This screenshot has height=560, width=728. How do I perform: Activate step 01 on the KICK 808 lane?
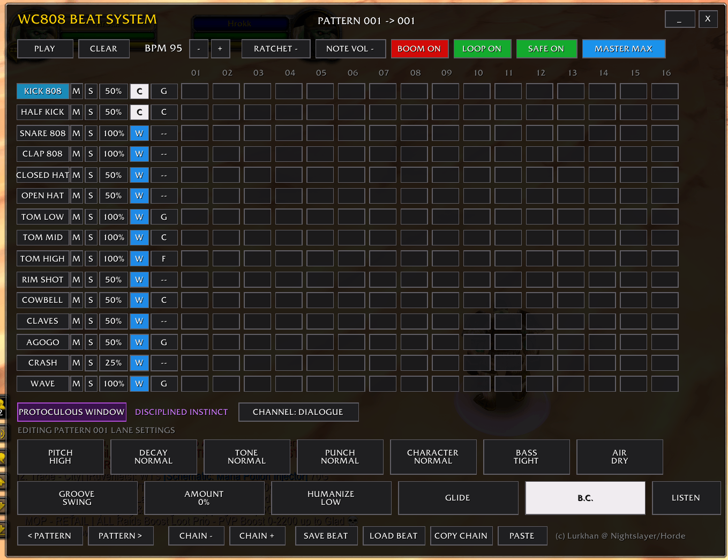click(195, 91)
